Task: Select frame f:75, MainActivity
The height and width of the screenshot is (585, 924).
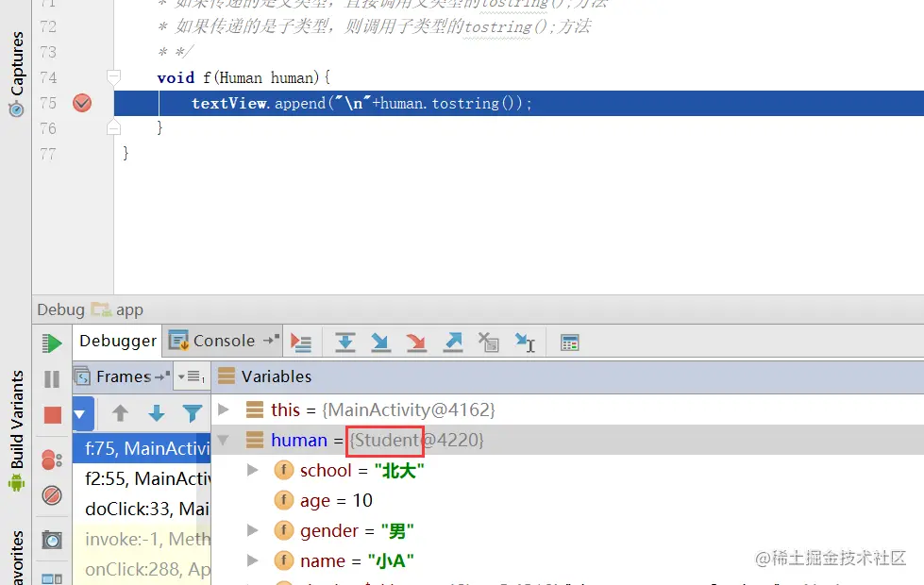Action: tap(142, 448)
